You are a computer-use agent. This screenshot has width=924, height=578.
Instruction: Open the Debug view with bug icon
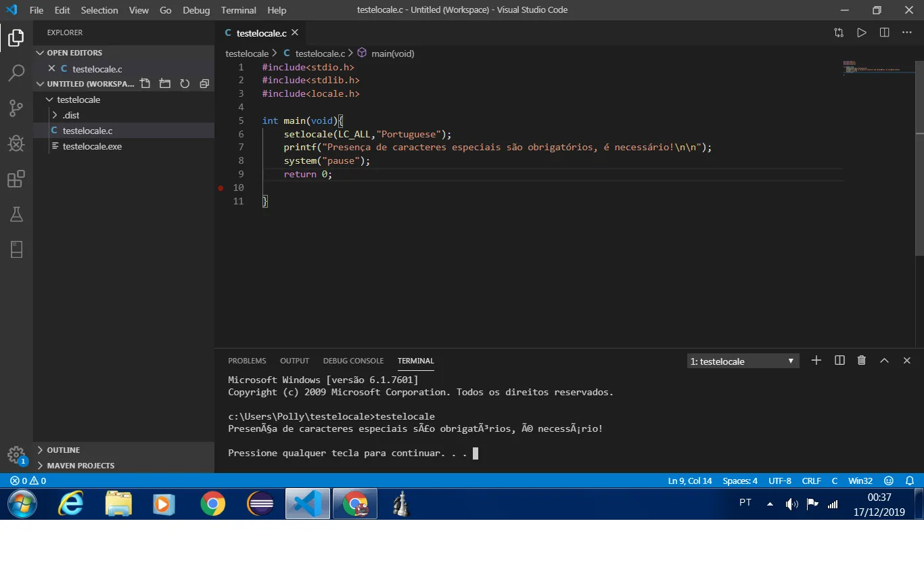[x=16, y=143]
